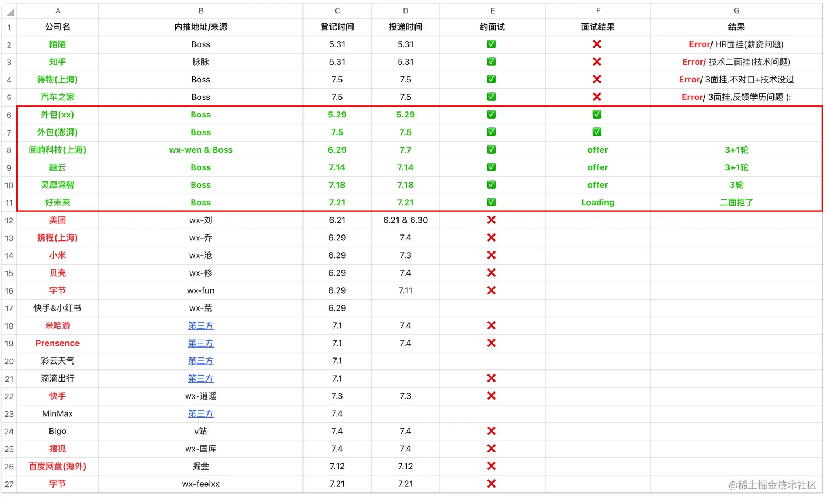
Task: Select column G header
Action: (x=737, y=11)
